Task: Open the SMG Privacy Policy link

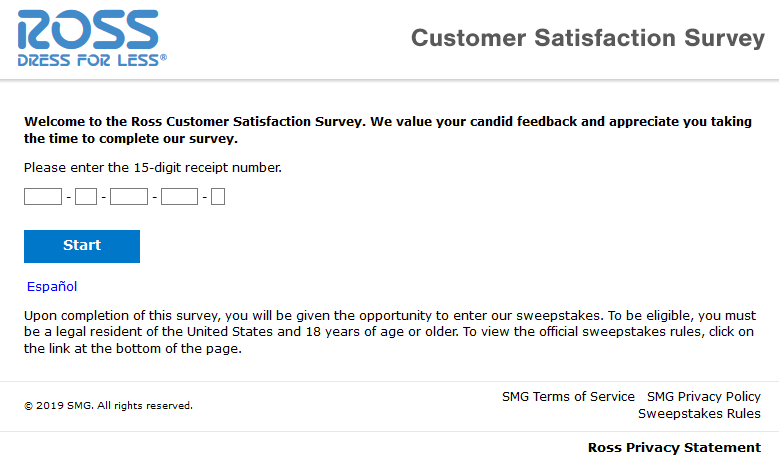Action: click(x=703, y=396)
